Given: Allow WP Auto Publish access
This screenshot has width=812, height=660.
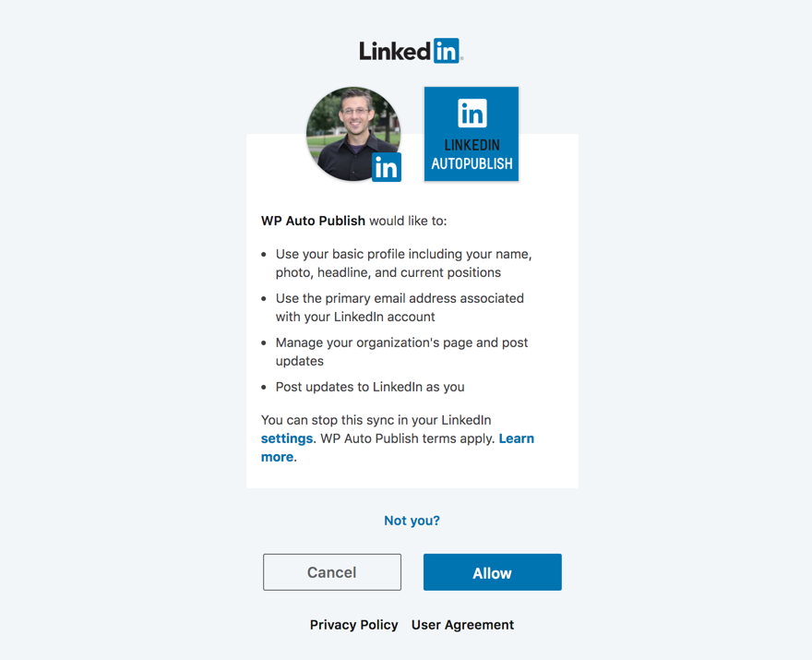Looking at the screenshot, I should tap(492, 572).
